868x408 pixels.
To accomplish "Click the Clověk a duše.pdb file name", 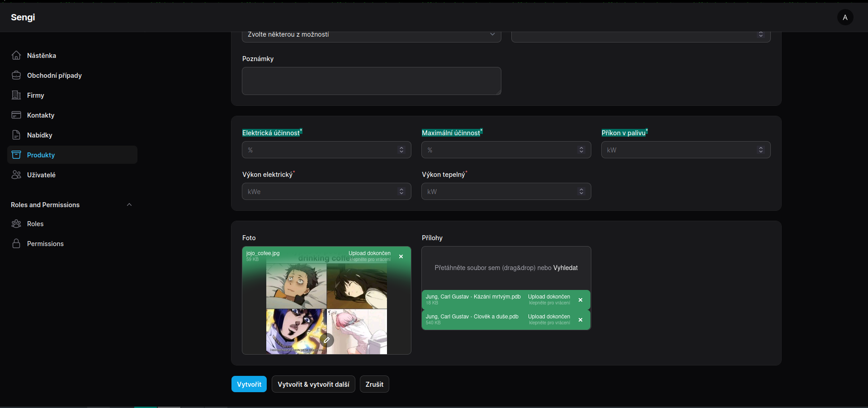I will tap(472, 317).
